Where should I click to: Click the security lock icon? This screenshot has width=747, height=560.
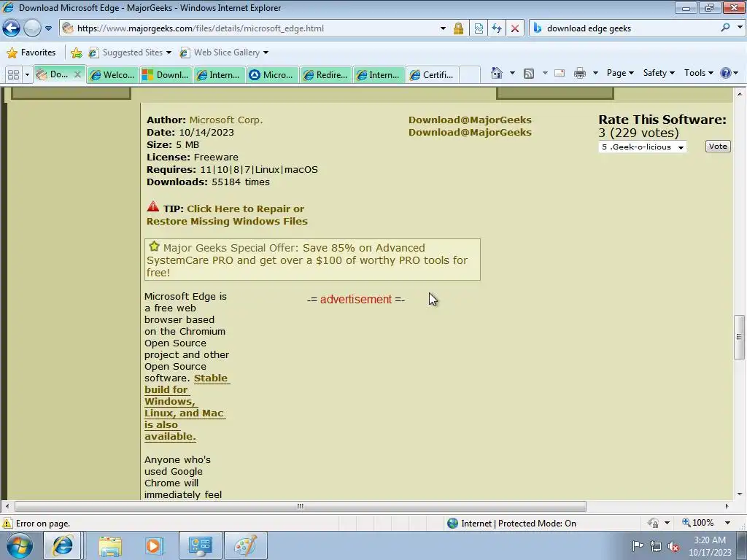click(x=458, y=28)
